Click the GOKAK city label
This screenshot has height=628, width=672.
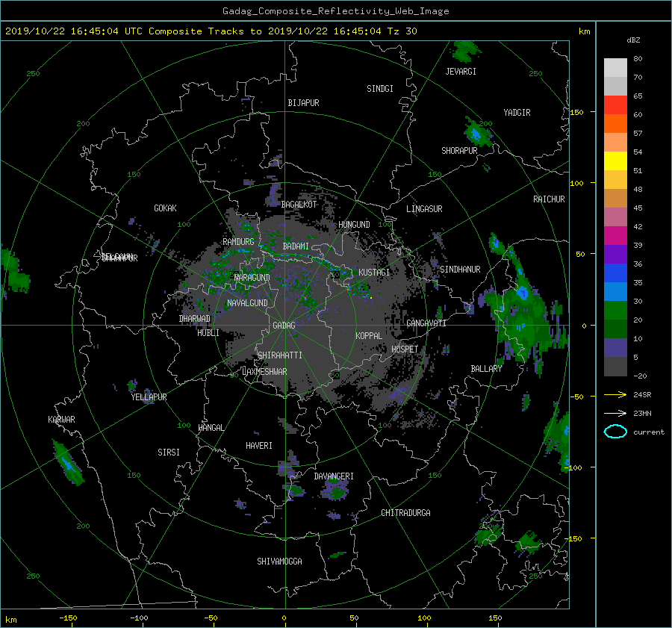pos(165,208)
